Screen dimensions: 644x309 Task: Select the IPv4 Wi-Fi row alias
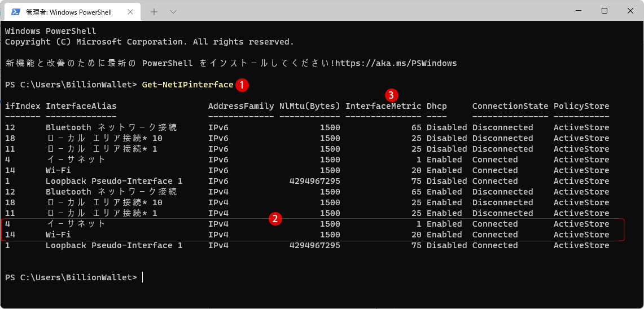58,235
